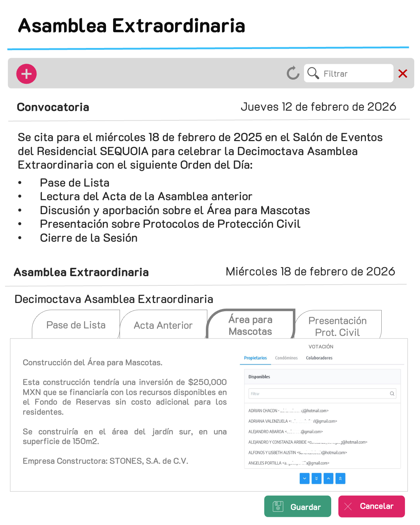Switch to the Acta Anterior tab
Viewport: 420px width, 525px height.
tap(163, 325)
